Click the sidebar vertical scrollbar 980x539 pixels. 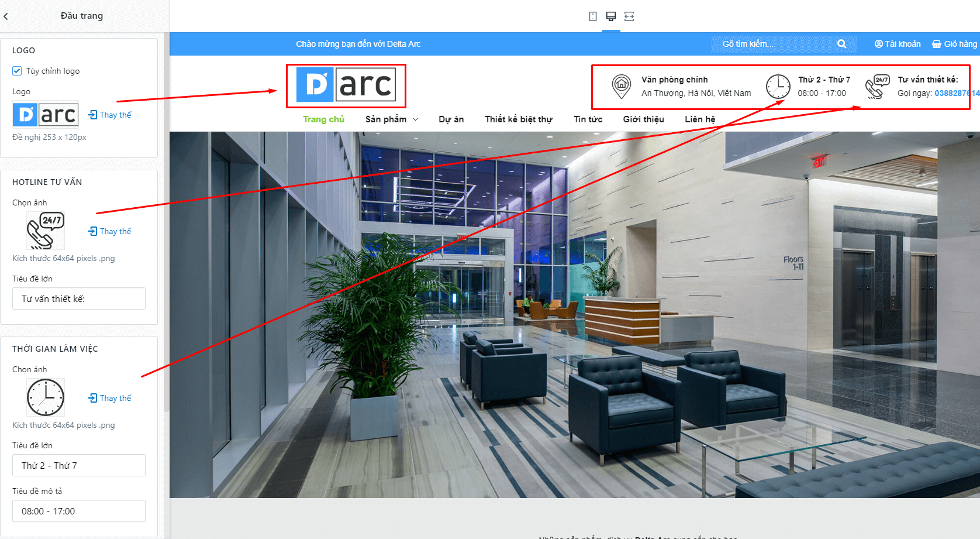point(166,222)
